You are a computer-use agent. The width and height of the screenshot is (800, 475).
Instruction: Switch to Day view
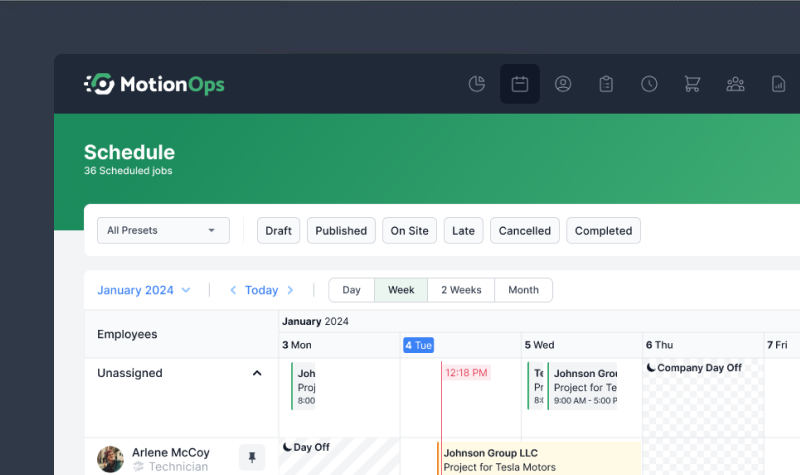click(x=352, y=290)
